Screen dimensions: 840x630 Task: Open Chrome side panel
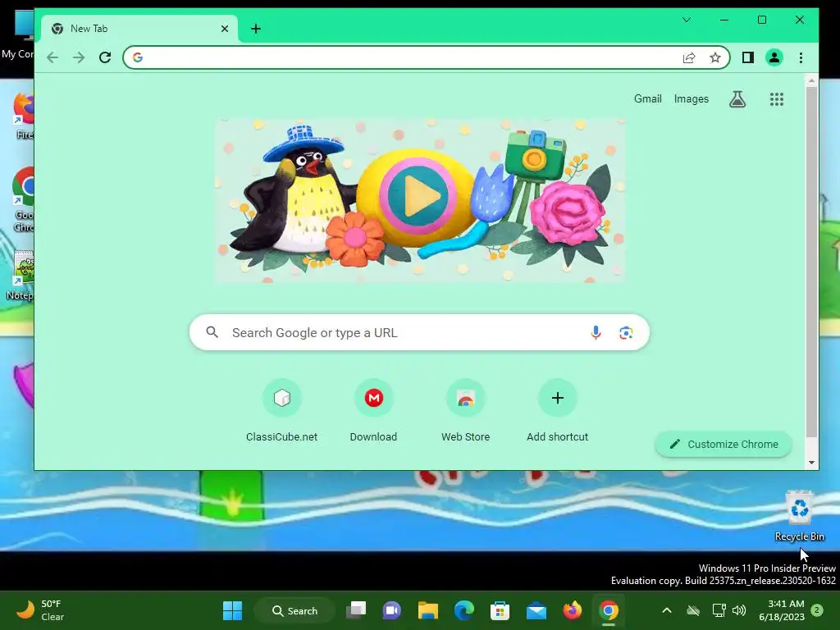click(748, 57)
